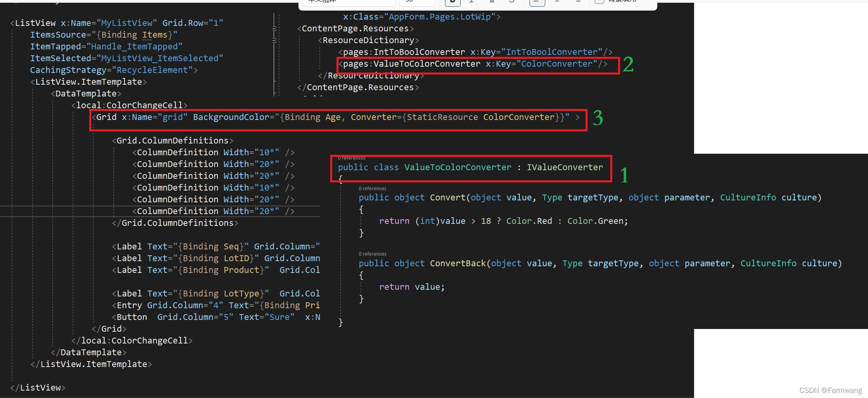Click Color.Red in the return statement
The height and width of the screenshot is (398, 868).
529,221
